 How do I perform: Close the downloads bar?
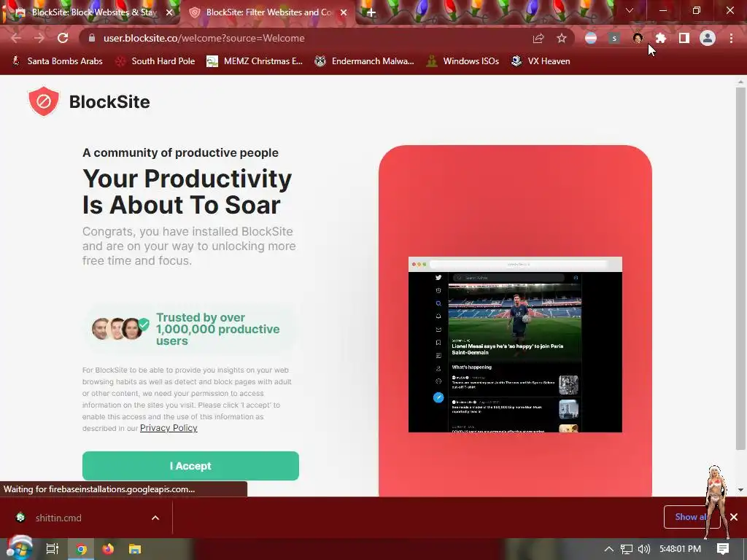[x=734, y=517]
